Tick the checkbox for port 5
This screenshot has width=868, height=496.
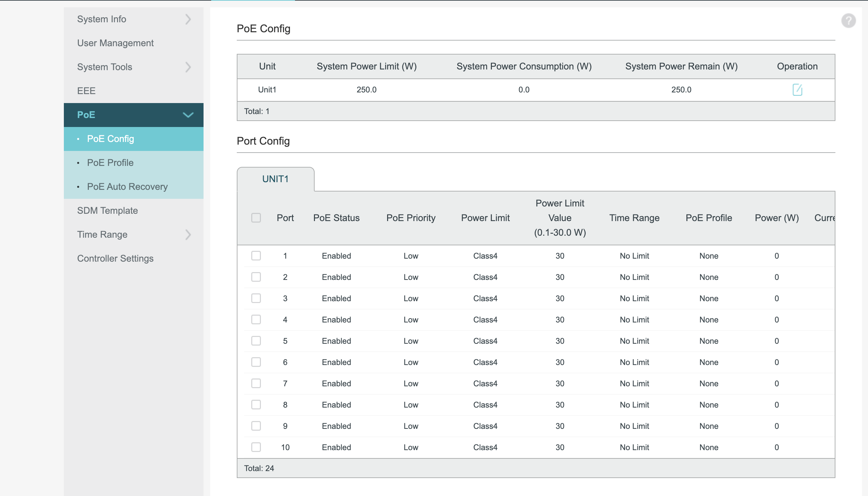click(256, 341)
